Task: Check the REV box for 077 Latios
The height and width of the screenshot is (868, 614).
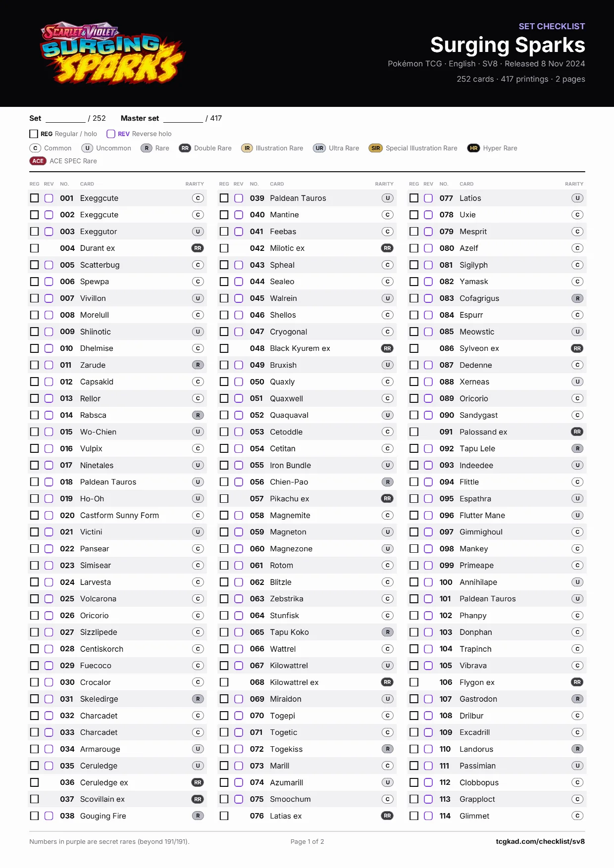Action: tap(428, 198)
